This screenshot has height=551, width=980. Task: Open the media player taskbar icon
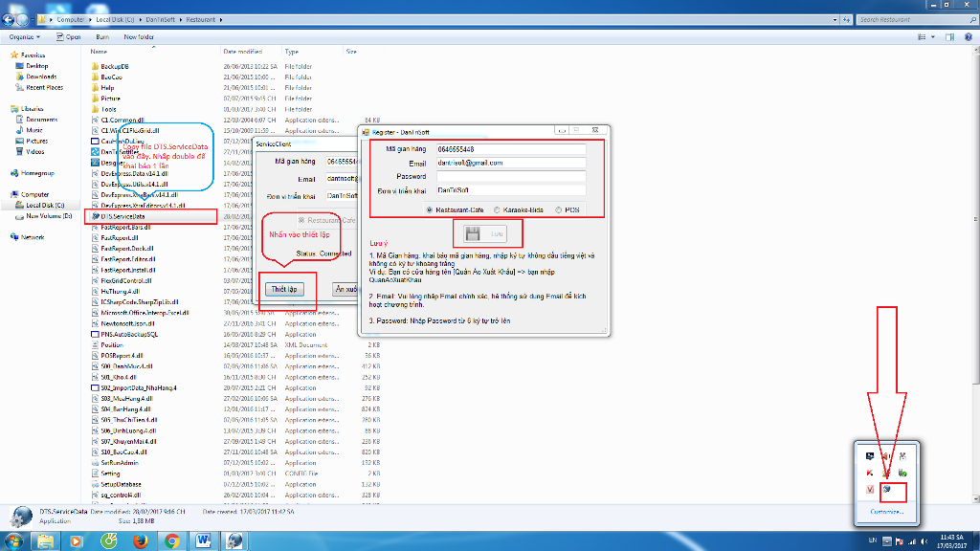click(x=77, y=541)
